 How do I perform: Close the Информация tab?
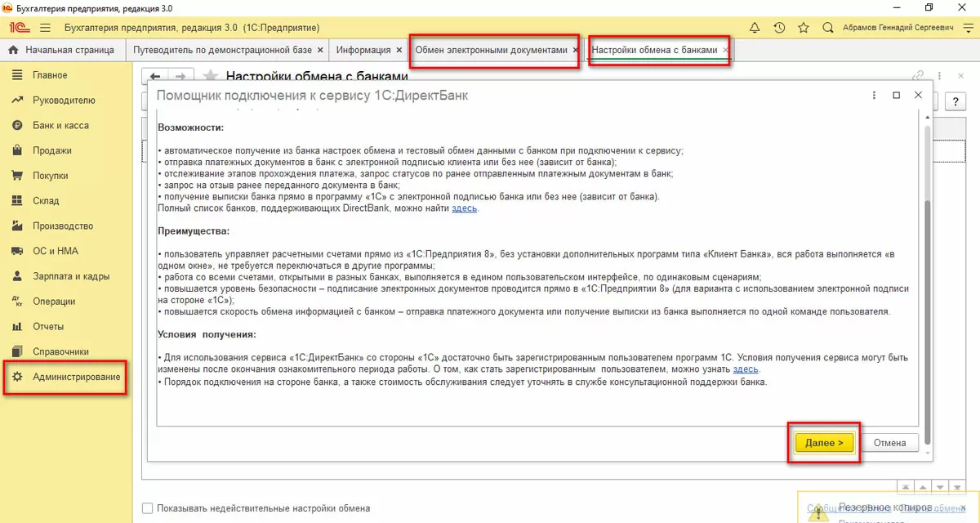tap(399, 51)
